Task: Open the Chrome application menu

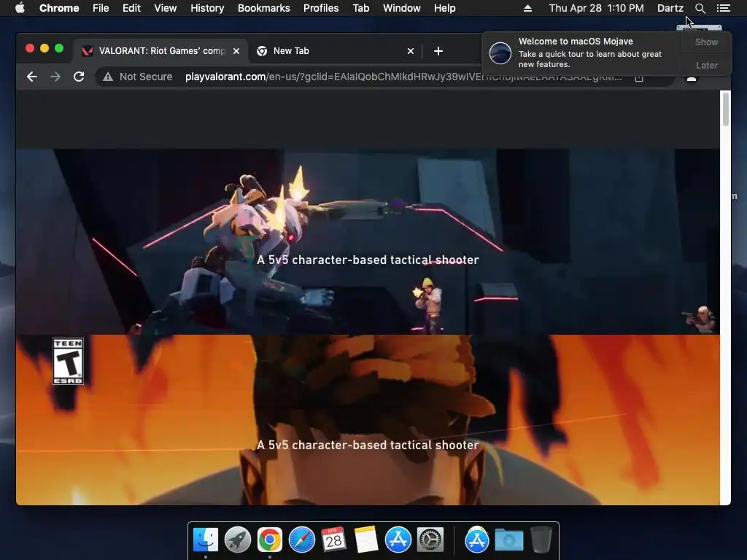Action: [x=59, y=8]
